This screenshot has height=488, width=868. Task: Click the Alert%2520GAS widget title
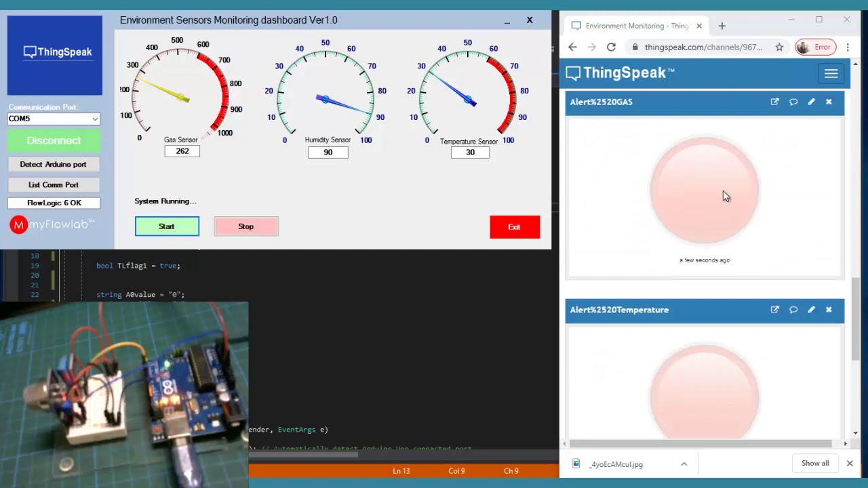pos(601,102)
